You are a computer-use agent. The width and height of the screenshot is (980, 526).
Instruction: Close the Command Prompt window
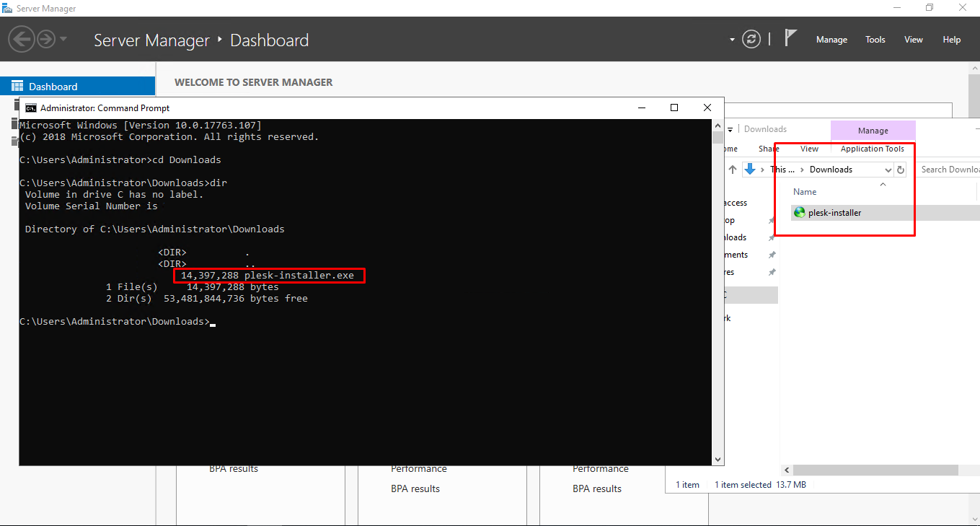point(707,108)
